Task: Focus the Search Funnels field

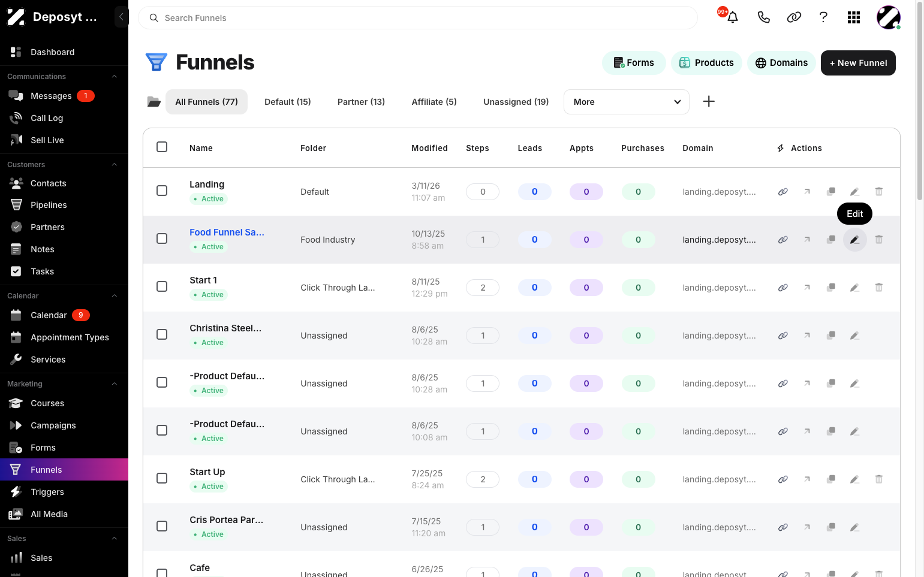Action: click(x=418, y=18)
